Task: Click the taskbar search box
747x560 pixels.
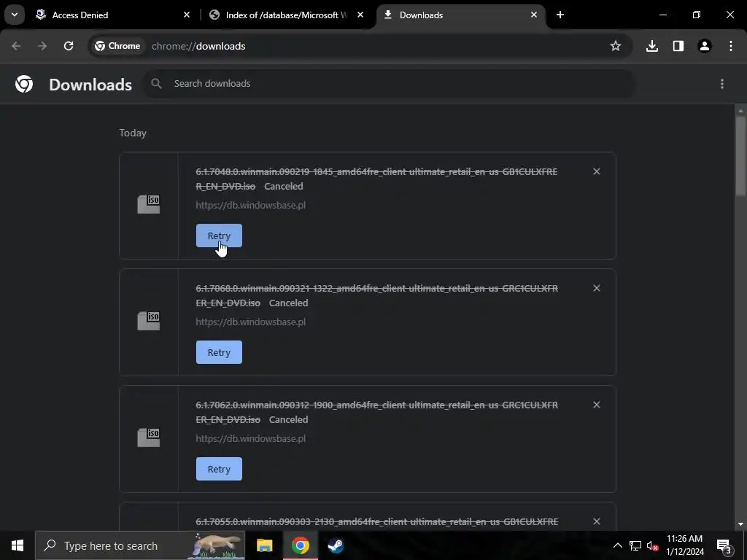Action: 140,545
